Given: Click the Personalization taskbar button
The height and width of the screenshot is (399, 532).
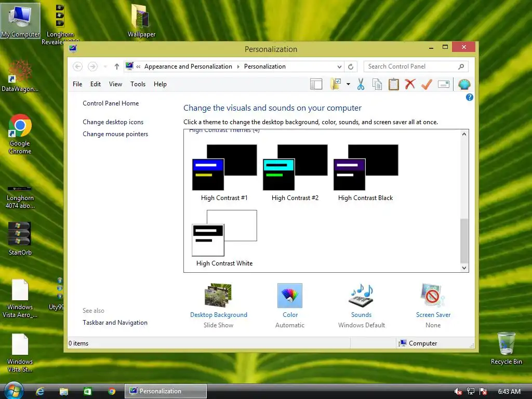Looking at the screenshot, I should (x=166, y=391).
